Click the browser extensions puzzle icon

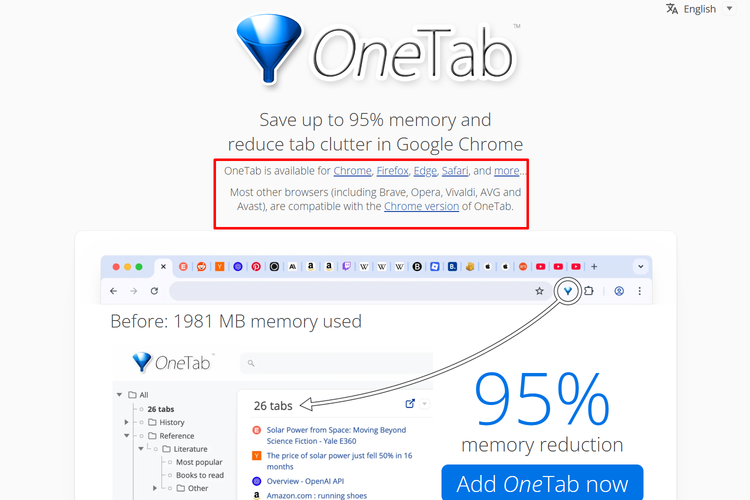589,291
